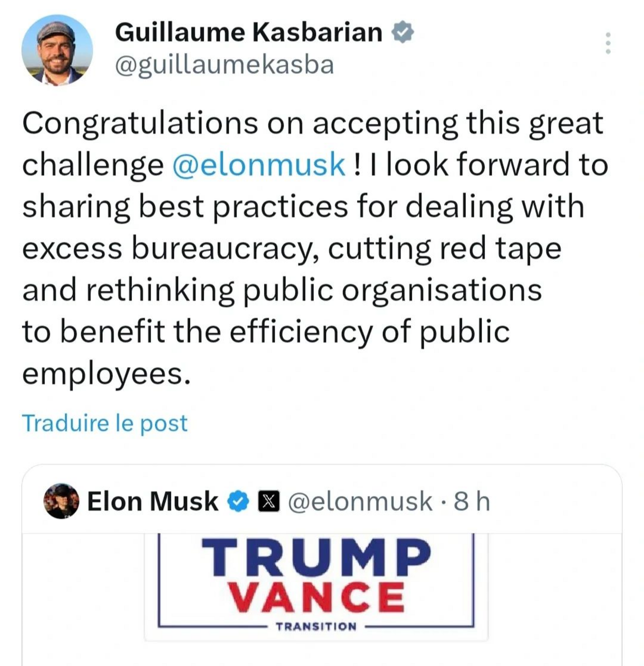Click the grey verified badge beside Kasbarian
Viewport: 644px width, 666px height.
click(x=402, y=32)
